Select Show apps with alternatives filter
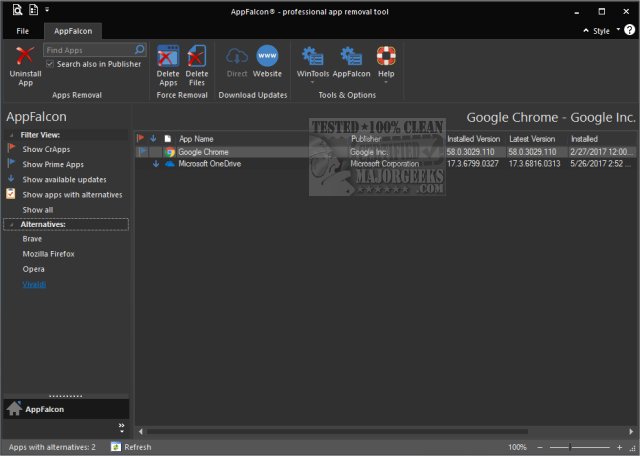Image resolution: width=640 pixels, height=456 pixels. pyautogui.click(x=72, y=195)
